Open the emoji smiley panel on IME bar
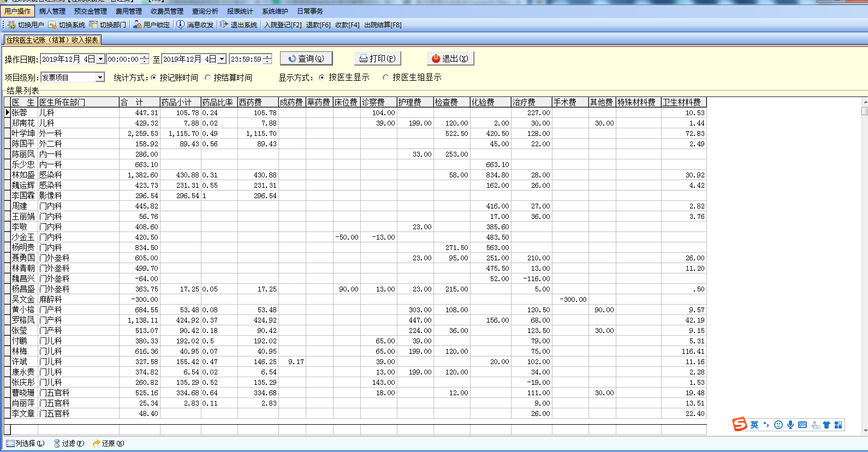 click(778, 425)
